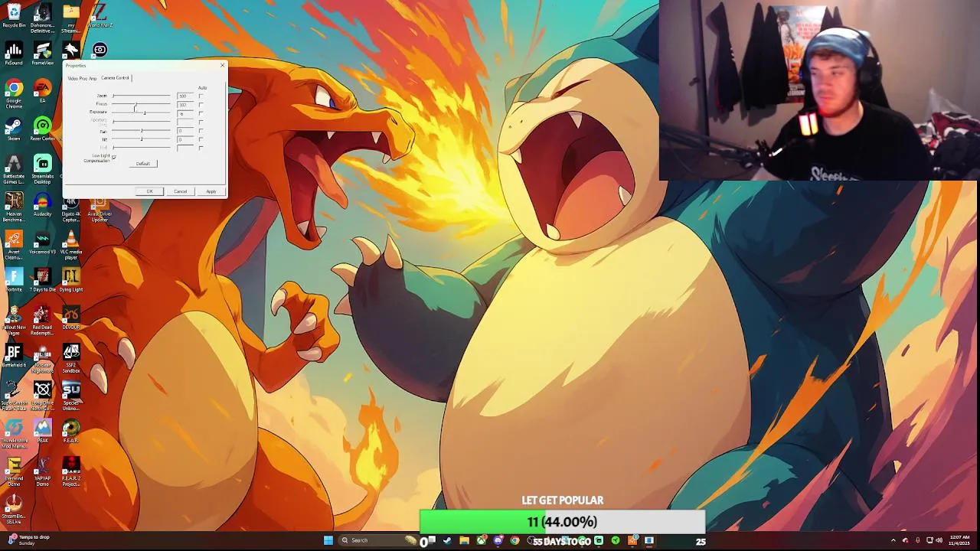Close the Properties dialog window

click(222, 66)
